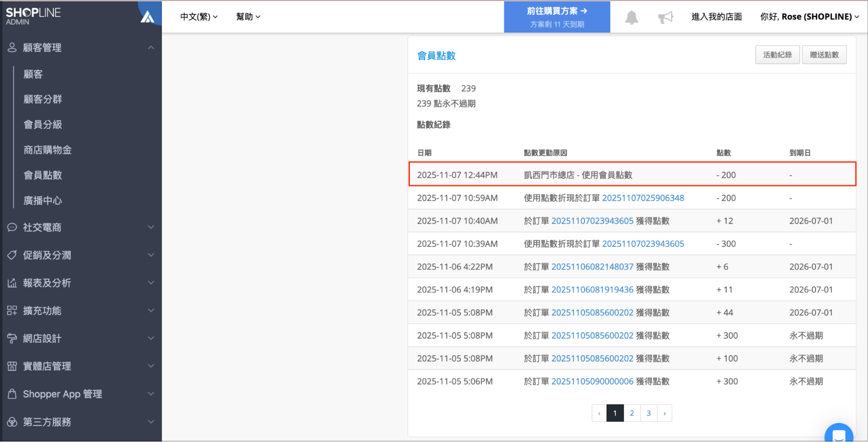Screen dimensions: 868x442
Task: Click the 贈送點數 button
Action: (824, 55)
